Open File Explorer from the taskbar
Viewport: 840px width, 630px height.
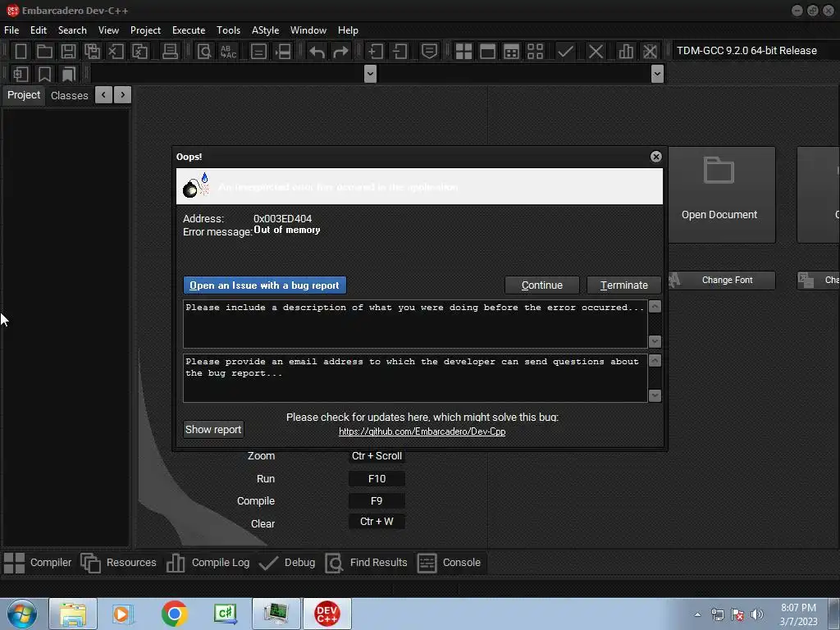coord(73,614)
